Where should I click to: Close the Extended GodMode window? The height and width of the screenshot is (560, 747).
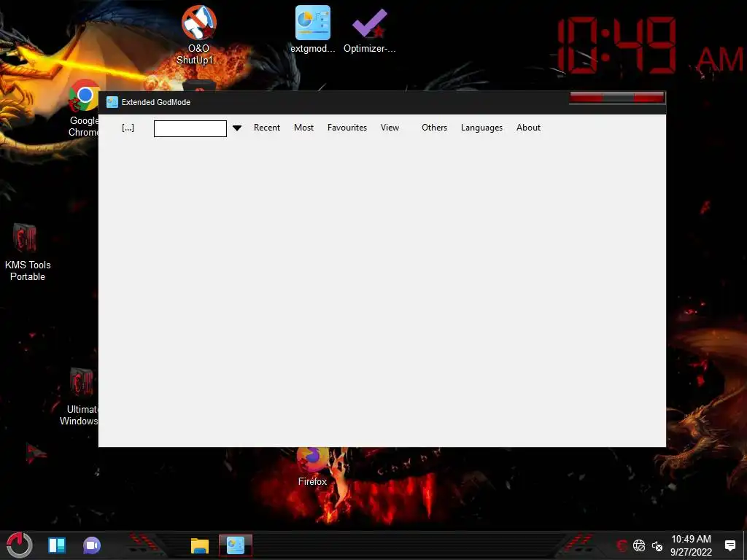tap(649, 98)
